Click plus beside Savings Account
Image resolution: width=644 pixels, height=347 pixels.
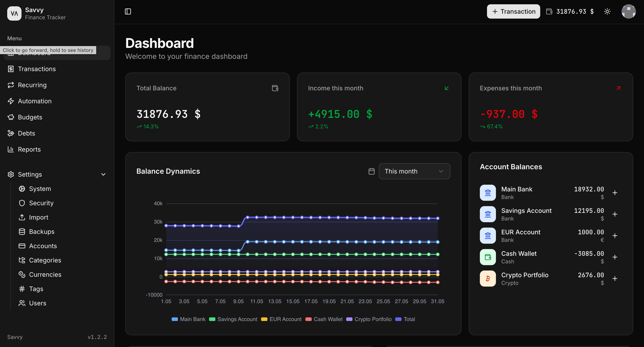click(615, 214)
